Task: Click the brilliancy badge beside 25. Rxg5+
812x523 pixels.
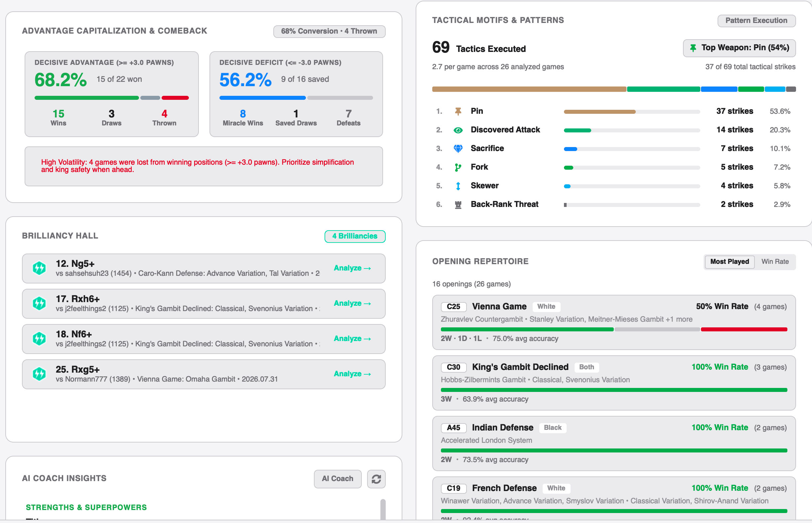Action: [x=39, y=374]
